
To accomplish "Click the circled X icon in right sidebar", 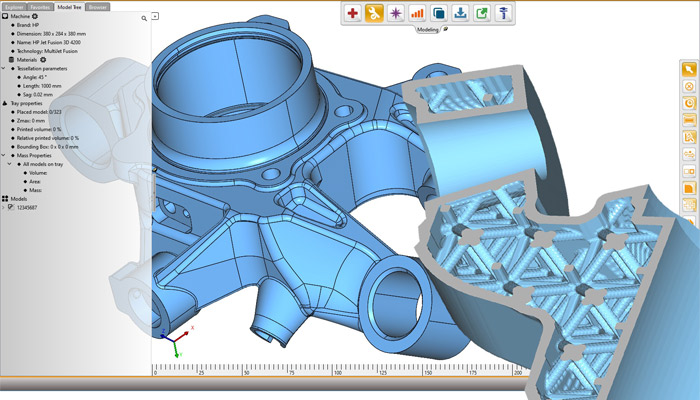I will click(689, 86).
